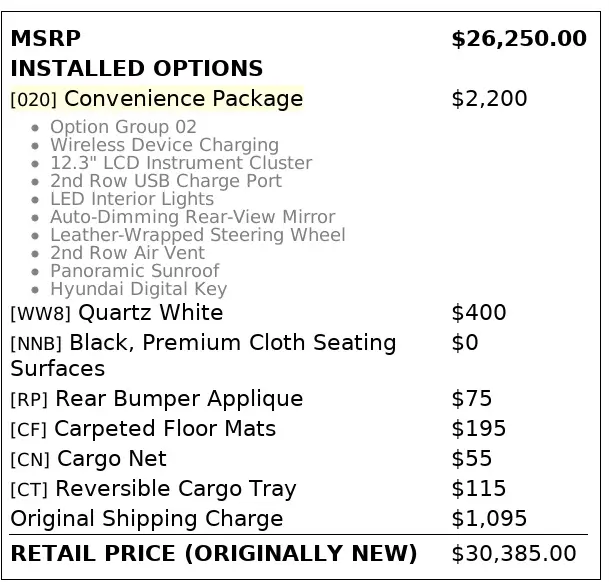The height and width of the screenshot is (582, 609).
Task: Click the highlighted Convenience Package option
Action: pos(157,99)
